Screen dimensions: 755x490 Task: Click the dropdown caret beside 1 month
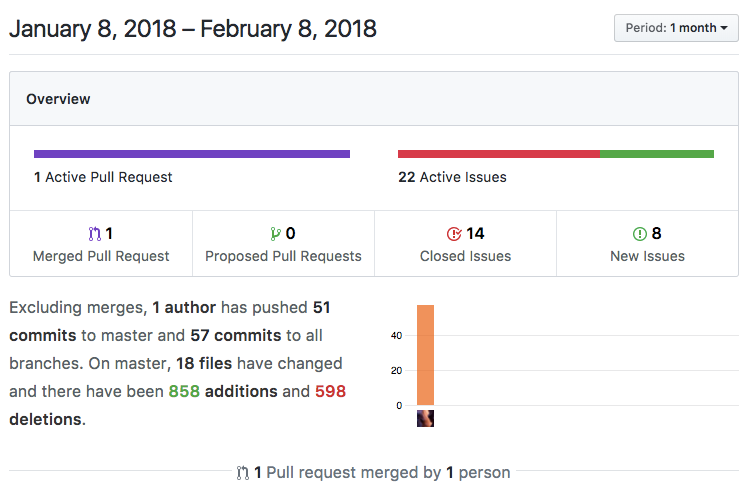tap(724, 28)
